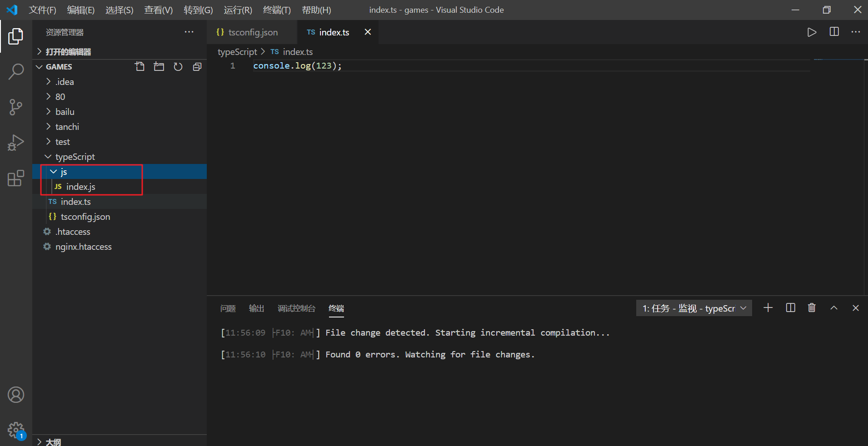This screenshot has width=868, height=446.
Task: Run the index.ts file with the play button
Action: click(812, 32)
